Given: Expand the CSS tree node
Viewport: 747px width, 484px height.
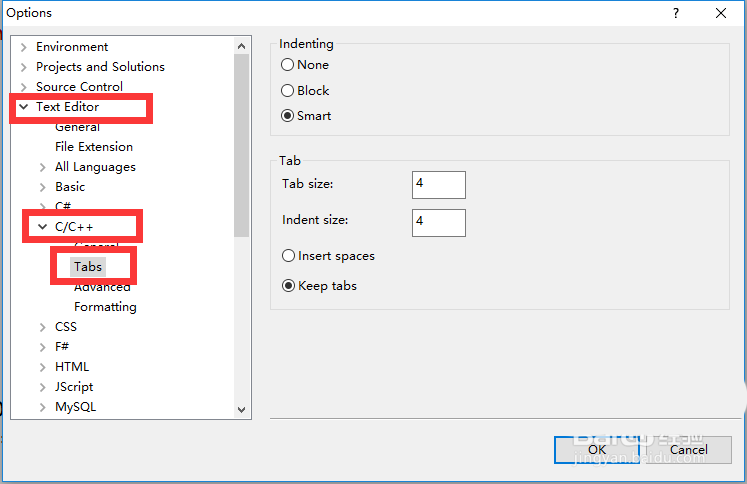Looking at the screenshot, I should pos(42,327).
